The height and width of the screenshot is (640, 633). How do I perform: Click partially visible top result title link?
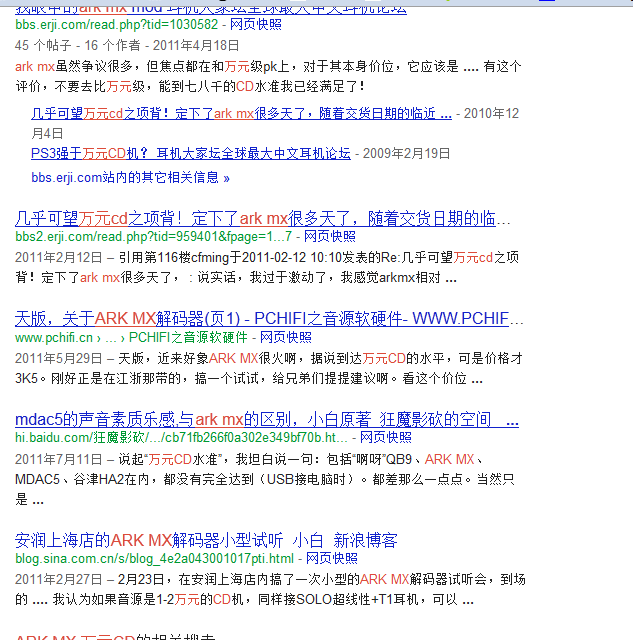click(211, 10)
